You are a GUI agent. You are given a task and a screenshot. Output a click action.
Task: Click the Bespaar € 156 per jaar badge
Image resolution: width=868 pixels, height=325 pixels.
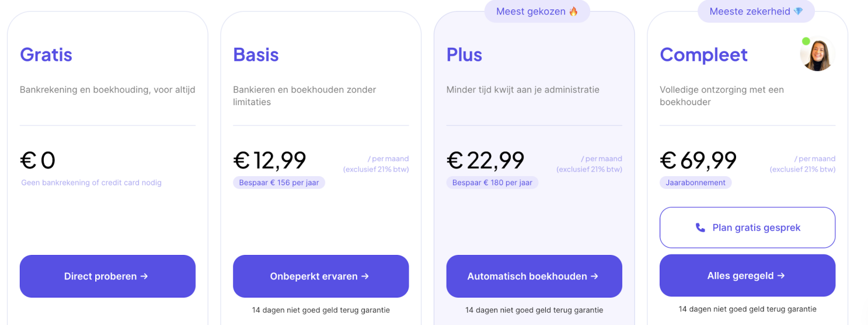279,183
